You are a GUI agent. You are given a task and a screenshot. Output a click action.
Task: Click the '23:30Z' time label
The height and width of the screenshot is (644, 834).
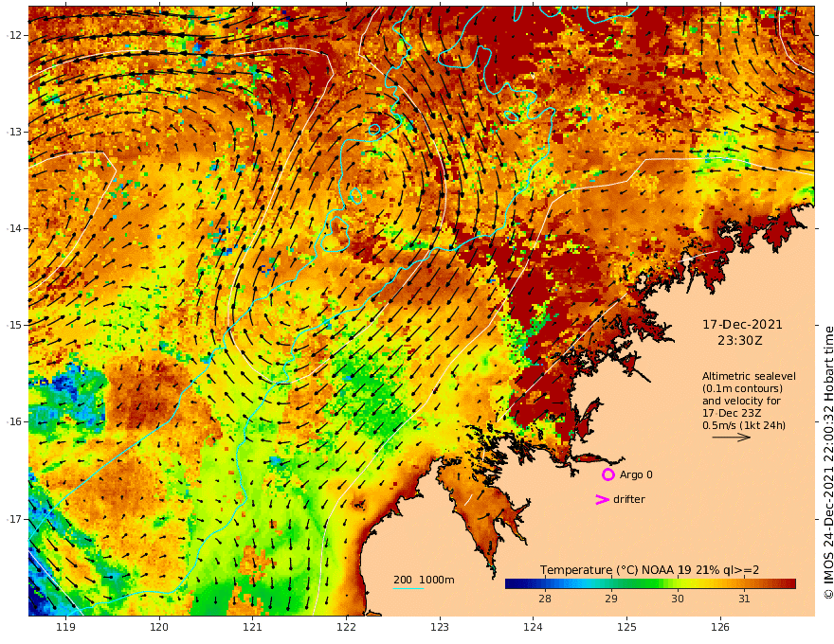point(740,341)
